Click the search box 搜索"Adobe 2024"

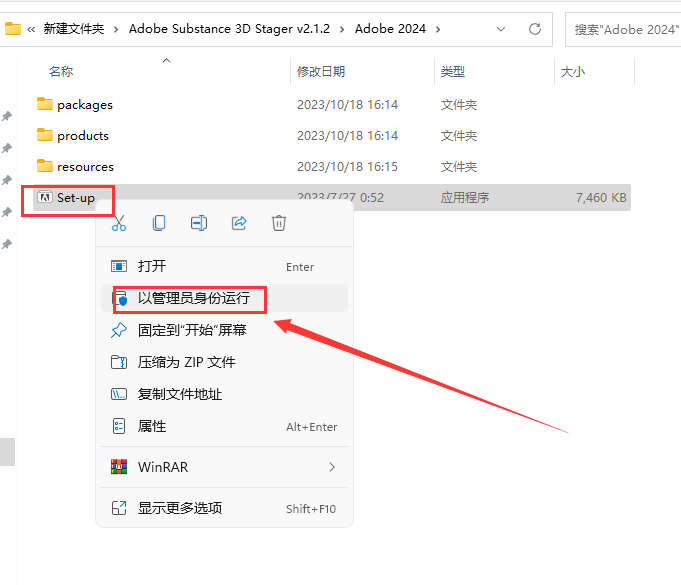click(x=623, y=30)
